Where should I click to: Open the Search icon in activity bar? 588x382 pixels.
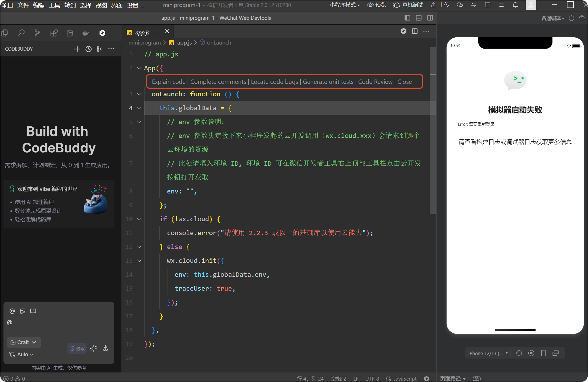21,33
